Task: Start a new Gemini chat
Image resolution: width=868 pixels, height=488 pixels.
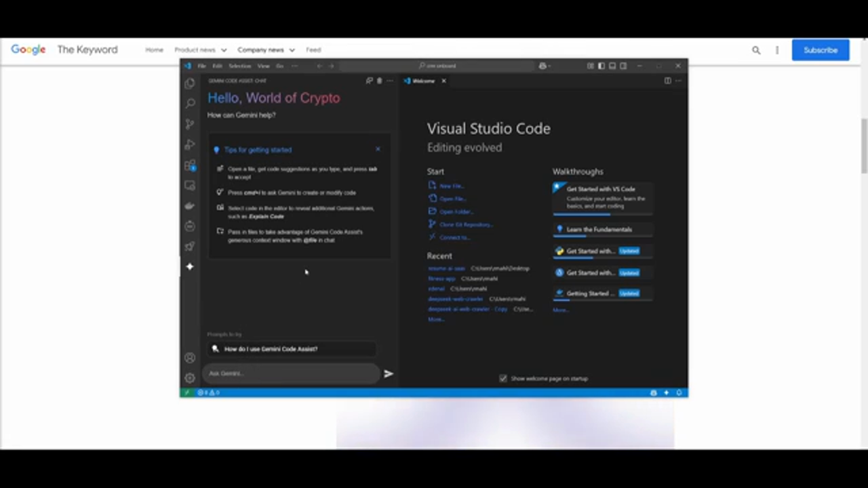Action: (370, 81)
